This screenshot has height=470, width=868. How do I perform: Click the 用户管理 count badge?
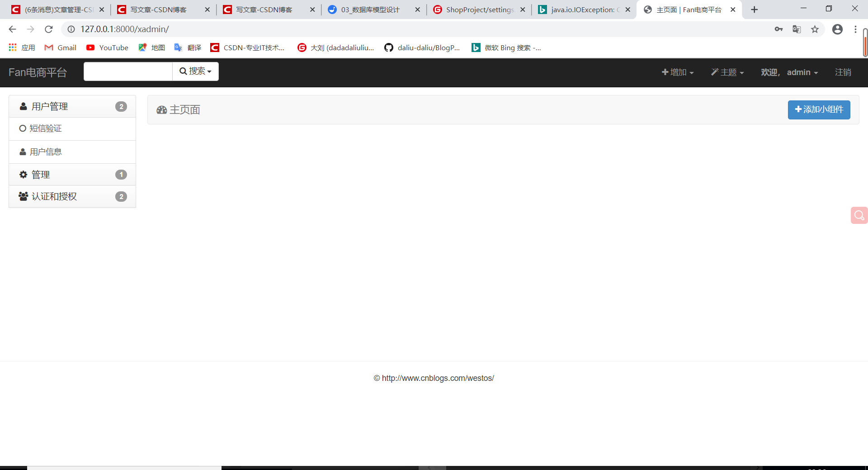[x=121, y=107]
